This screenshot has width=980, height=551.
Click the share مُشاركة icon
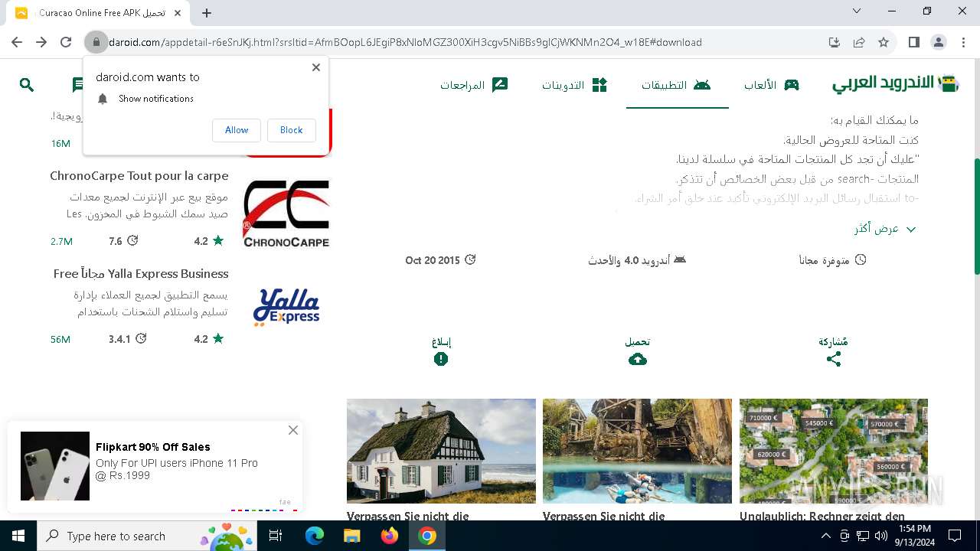(834, 359)
